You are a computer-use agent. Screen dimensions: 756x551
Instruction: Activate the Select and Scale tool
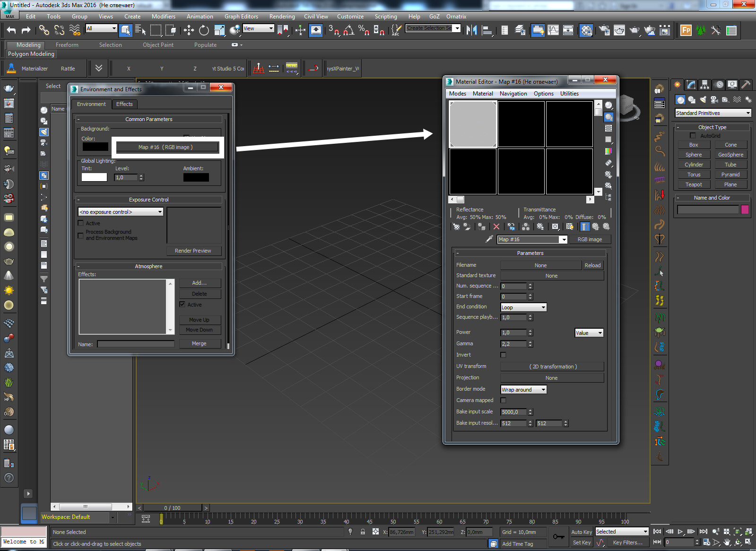219,30
